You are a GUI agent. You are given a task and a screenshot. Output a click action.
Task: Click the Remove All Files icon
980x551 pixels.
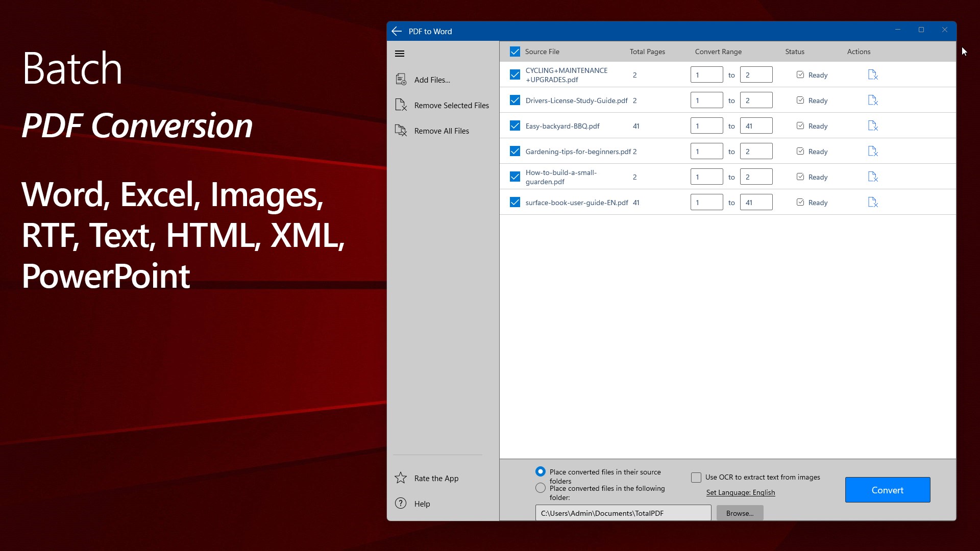[401, 131]
